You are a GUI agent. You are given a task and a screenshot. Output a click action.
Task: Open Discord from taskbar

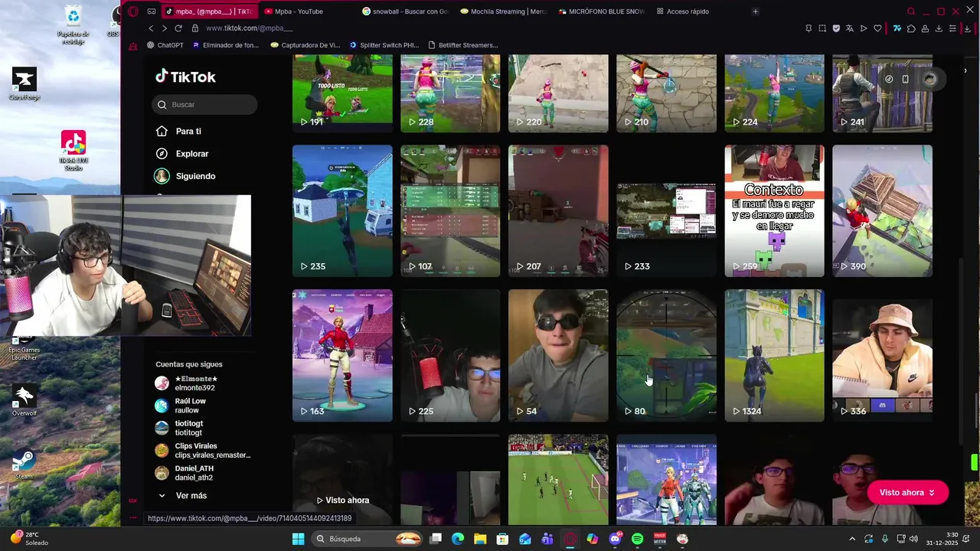point(615,539)
